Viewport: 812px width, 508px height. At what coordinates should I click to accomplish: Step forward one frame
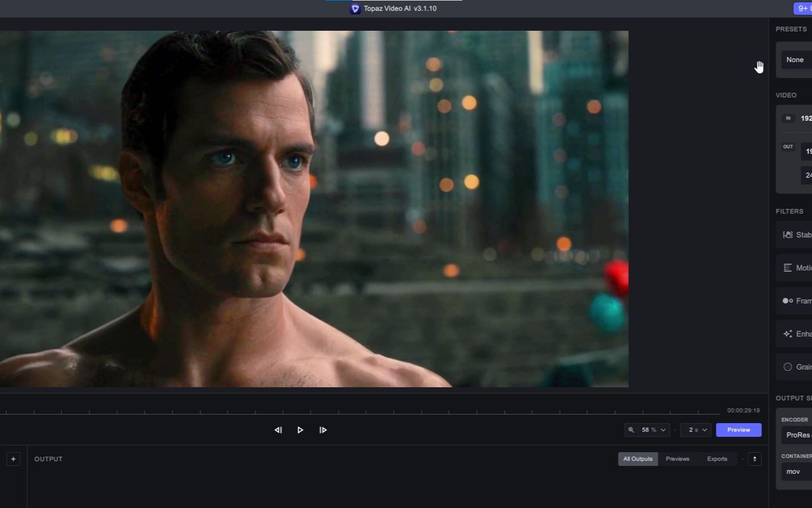tap(323, 430)
